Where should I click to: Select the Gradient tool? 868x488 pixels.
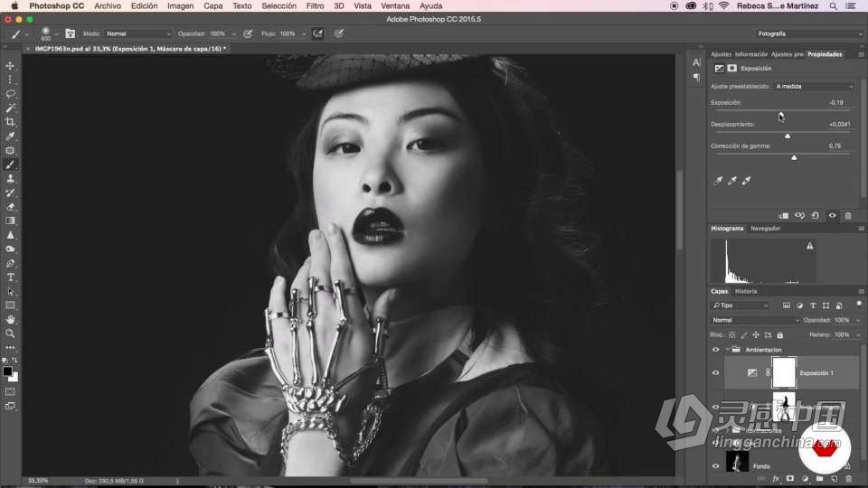click(x=10, y=221)
